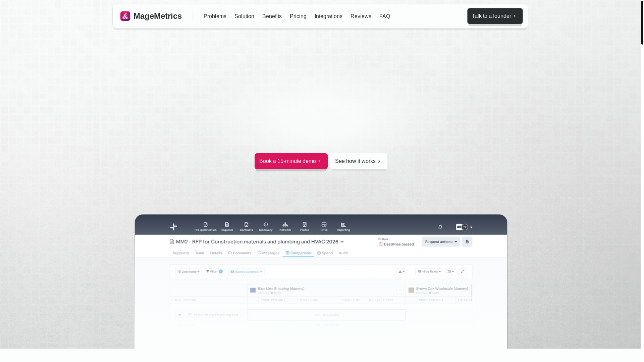This screenshot has height=362, width=644.
Task: Switch to the Spend tab
Action: coord(325,253)
